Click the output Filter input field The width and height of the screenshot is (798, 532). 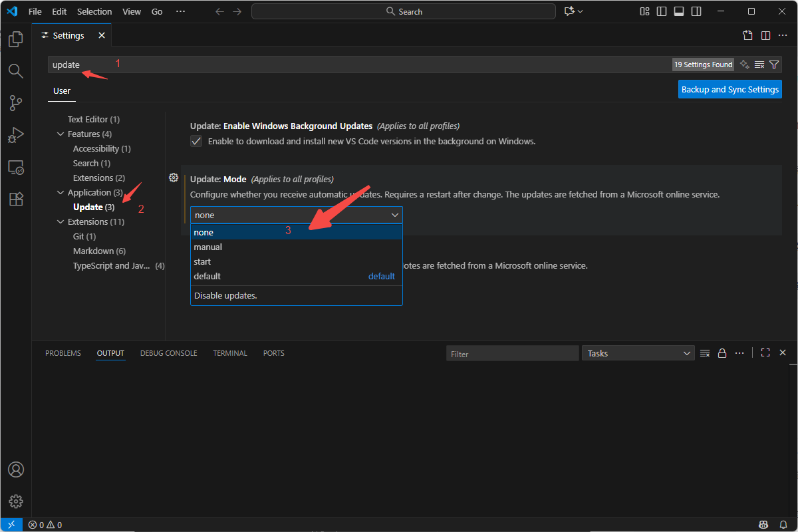click(x=512, y=354)
